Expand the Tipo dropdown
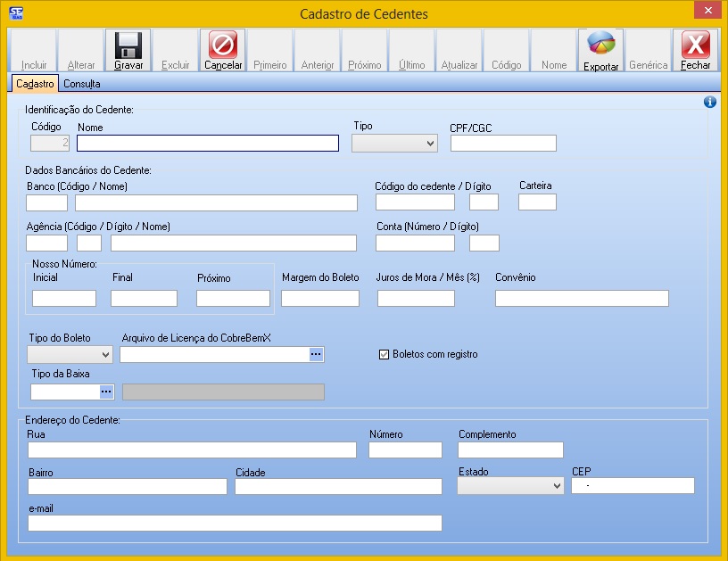This screenshot has width=728, height=561. 394,144
